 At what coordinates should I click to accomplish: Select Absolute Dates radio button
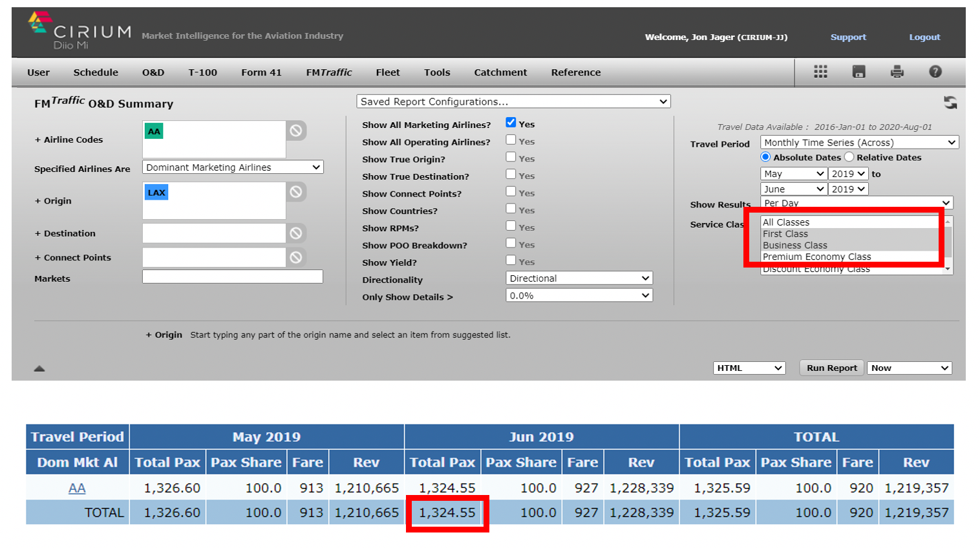pos(765,157)
